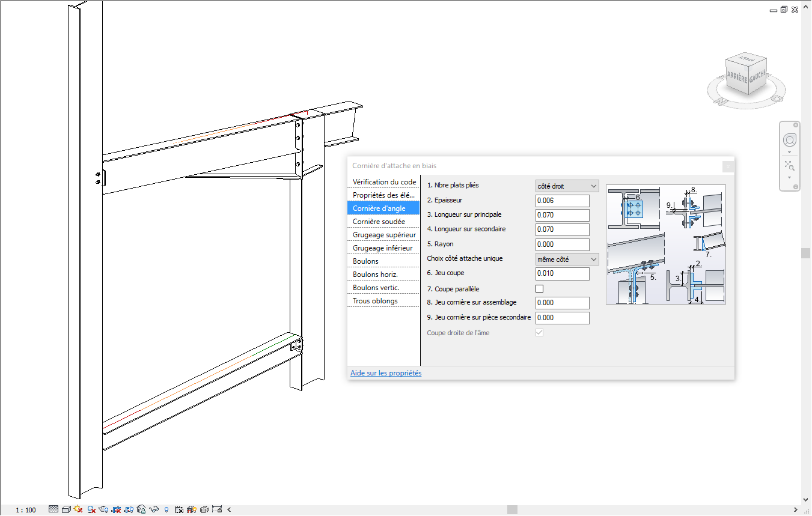Click the 1:100 view scale selector
This screenshot has width=812, height=516.
click(26, 510)
